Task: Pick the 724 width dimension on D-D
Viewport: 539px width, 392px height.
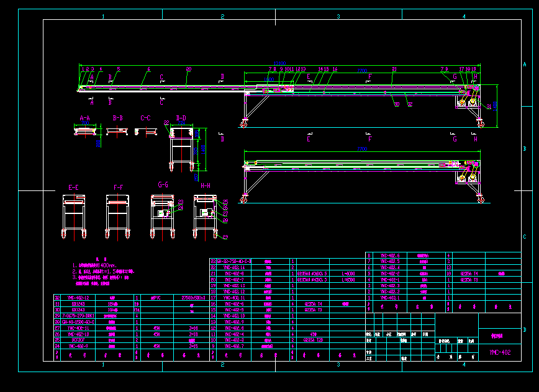Action: [181, 123]
